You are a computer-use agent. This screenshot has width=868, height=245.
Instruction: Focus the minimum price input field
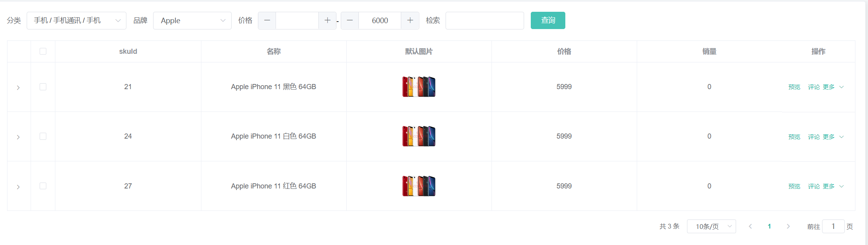coord(297,20)
